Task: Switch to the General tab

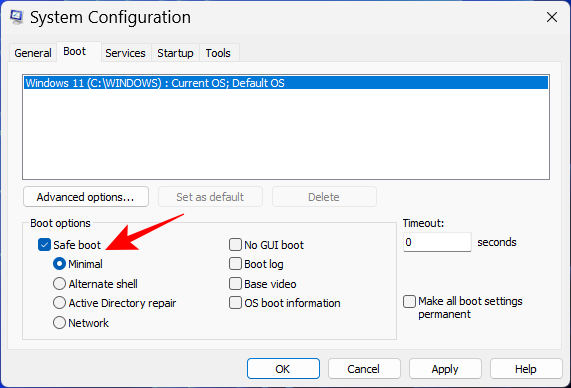Action: (33, 53)
